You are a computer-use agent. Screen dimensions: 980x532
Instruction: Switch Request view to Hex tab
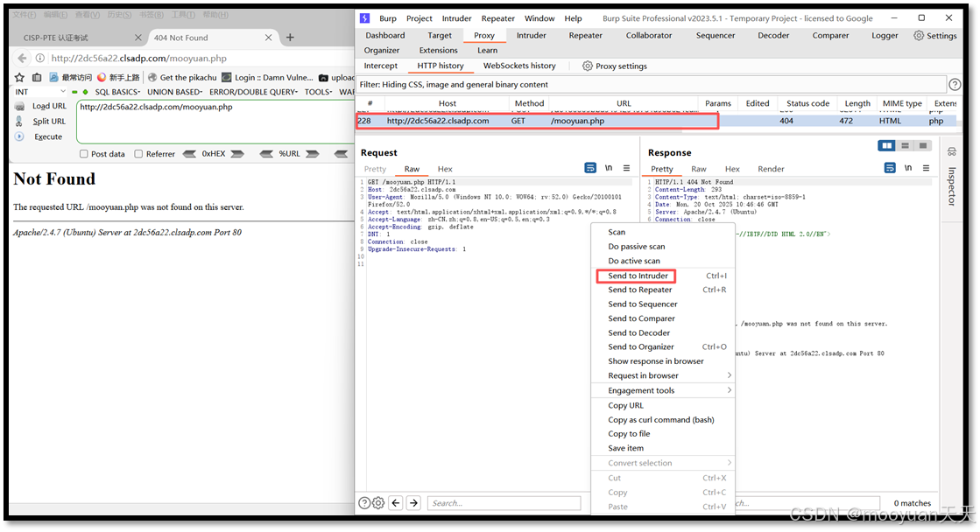(x=445, y=169)
